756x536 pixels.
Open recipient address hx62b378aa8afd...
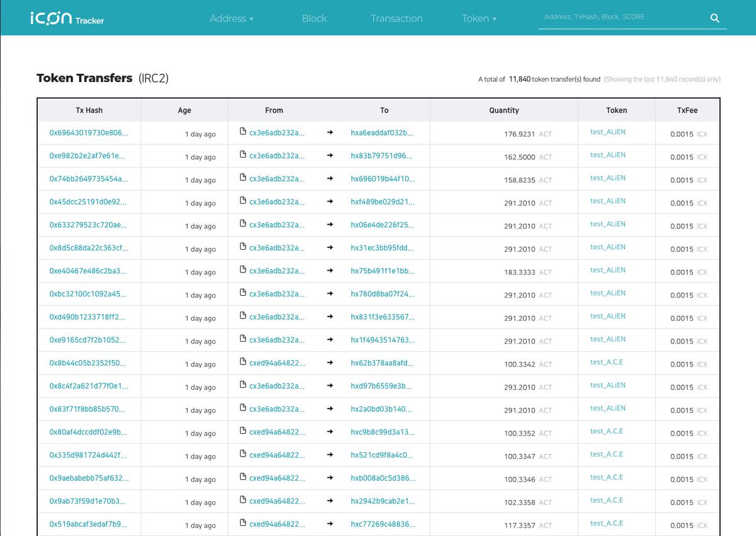pyautogui.click(x=382, y=363)
